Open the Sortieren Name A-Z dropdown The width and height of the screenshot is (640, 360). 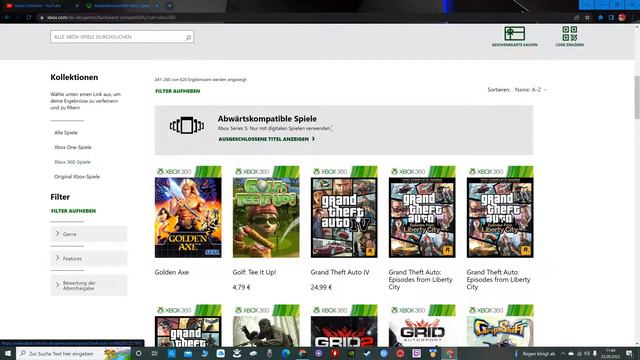[x=530, y=89]
